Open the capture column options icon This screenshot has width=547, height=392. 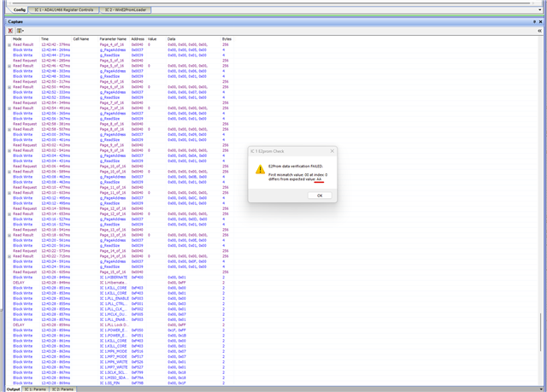(x=21, y=31)
